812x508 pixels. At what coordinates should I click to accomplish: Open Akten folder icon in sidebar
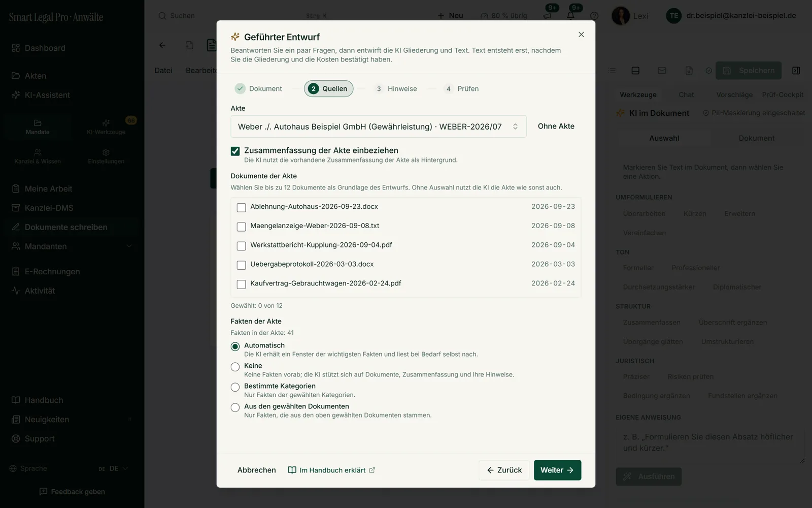point(16,76)
